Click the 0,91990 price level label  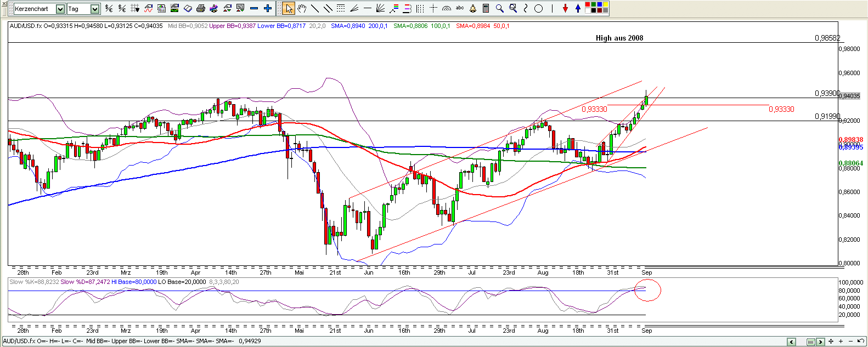827,116
